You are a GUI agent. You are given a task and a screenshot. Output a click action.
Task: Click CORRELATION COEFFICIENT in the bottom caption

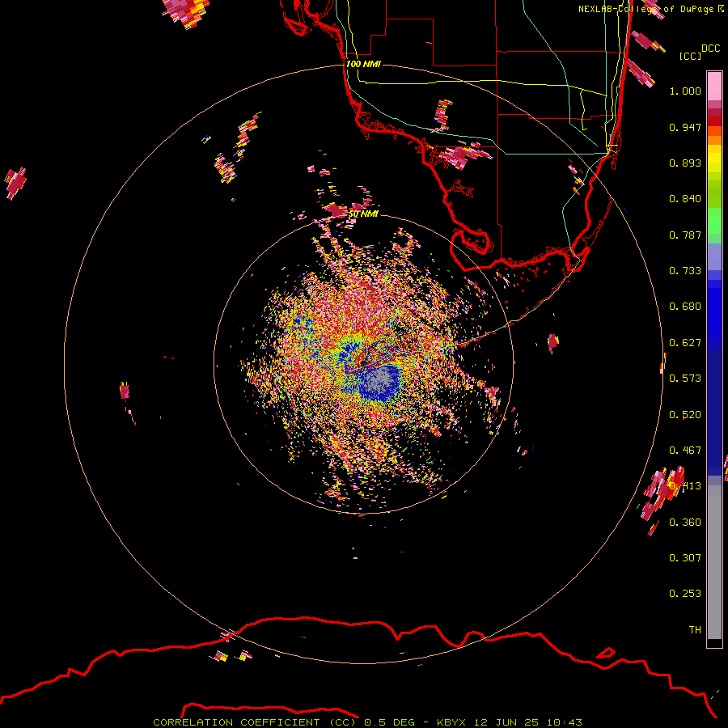tap(236, 722)
